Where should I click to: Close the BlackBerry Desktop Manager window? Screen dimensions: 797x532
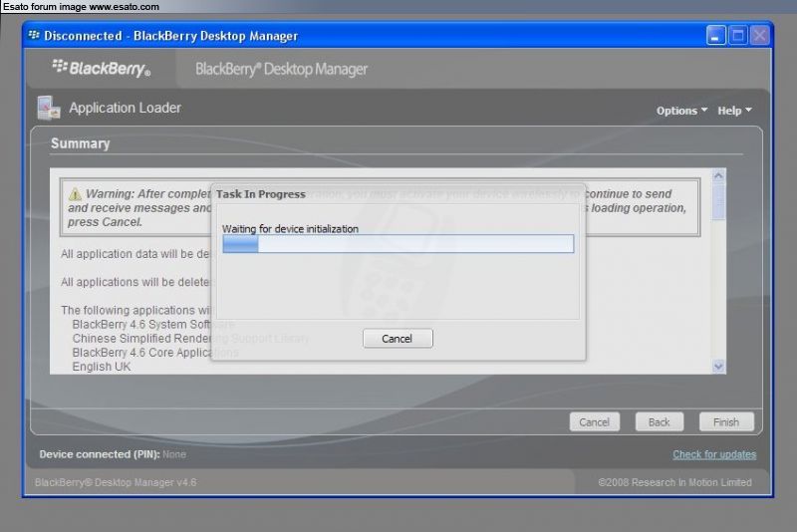(x=760, y=36)
